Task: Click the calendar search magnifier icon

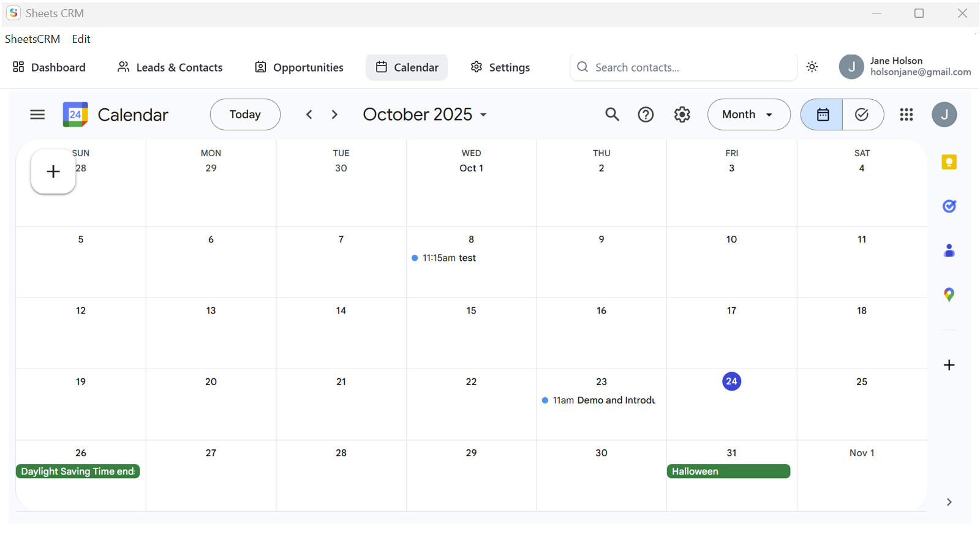Action: [x=612, y=114]
